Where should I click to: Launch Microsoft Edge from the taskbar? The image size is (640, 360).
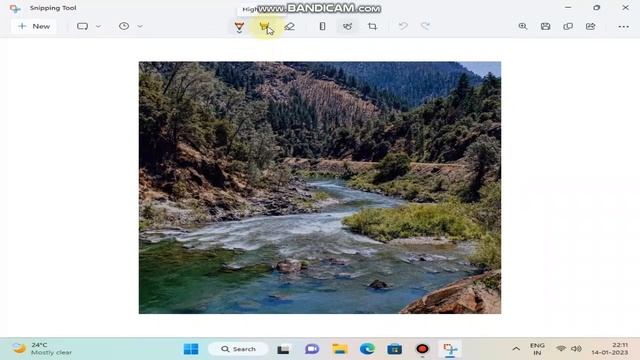(367, 349)
